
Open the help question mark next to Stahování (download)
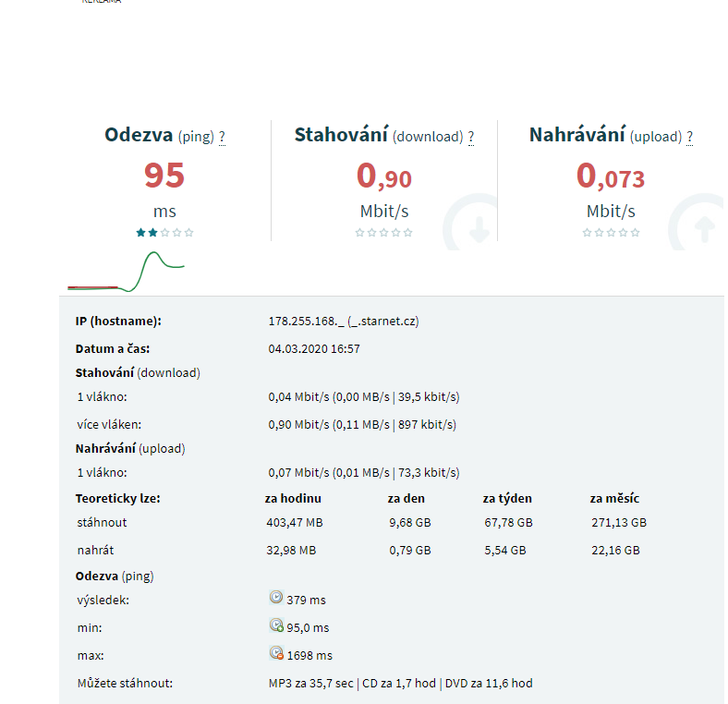pos(470,137)
